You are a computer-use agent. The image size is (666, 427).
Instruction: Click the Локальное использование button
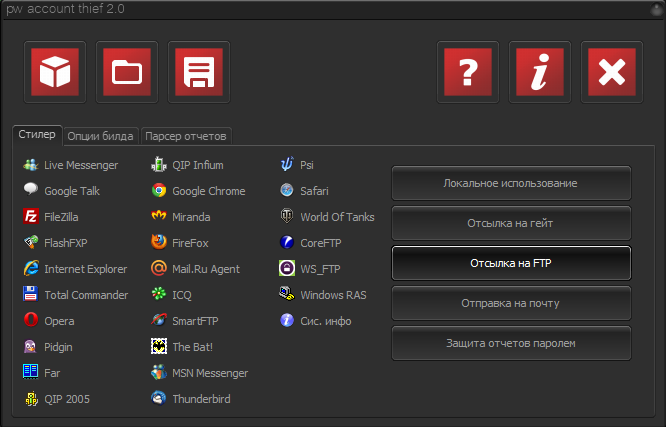coord(511,183)
